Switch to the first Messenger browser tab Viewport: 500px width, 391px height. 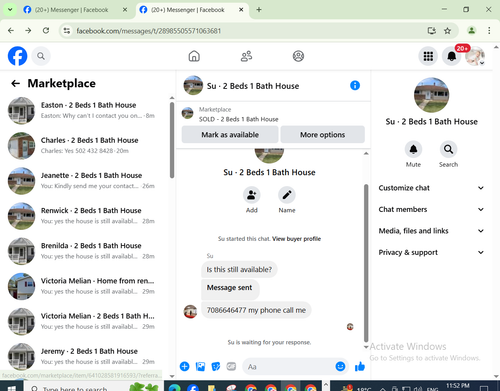coord(75,10)
